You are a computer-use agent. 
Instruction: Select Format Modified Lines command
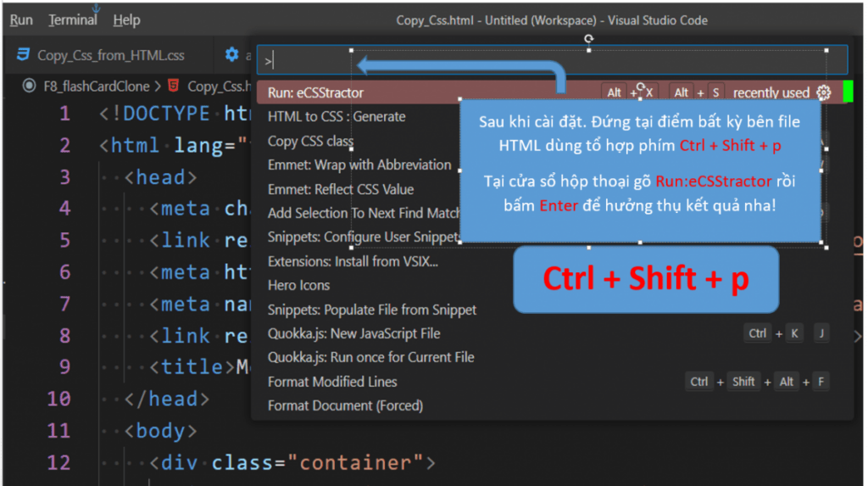(332, 382)
